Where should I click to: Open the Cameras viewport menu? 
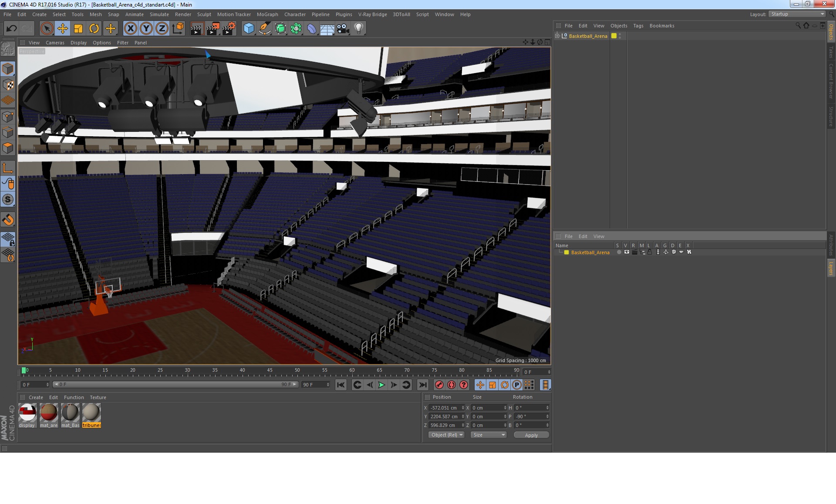55,43
